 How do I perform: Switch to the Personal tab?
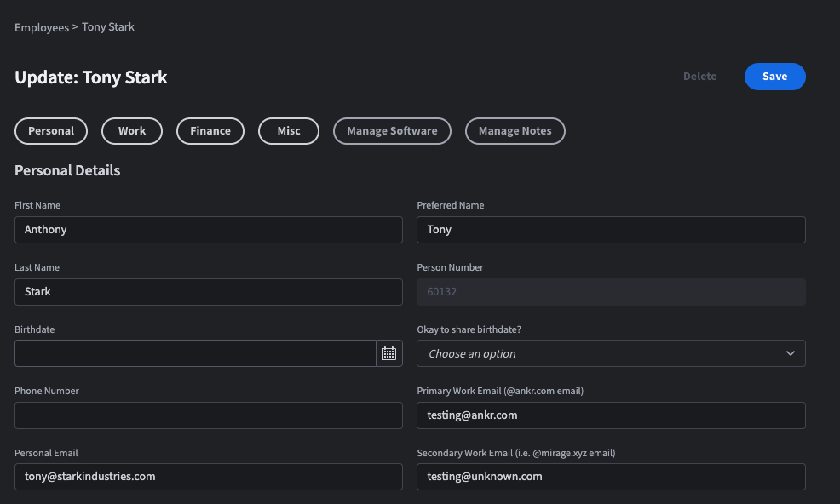(50, 130)
